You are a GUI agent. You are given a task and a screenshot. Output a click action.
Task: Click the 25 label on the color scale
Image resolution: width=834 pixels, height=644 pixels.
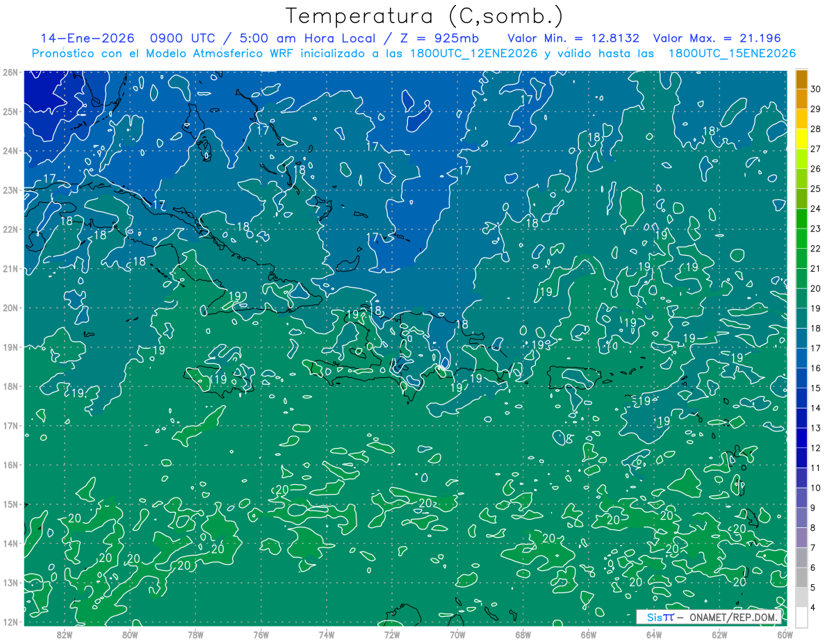pyautogui.click(x=816, y=189)
